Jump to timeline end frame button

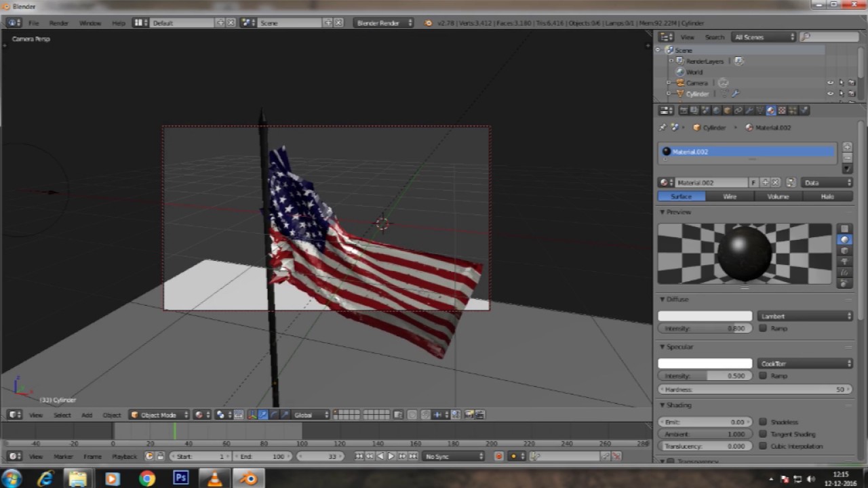(x=413, y=456)
